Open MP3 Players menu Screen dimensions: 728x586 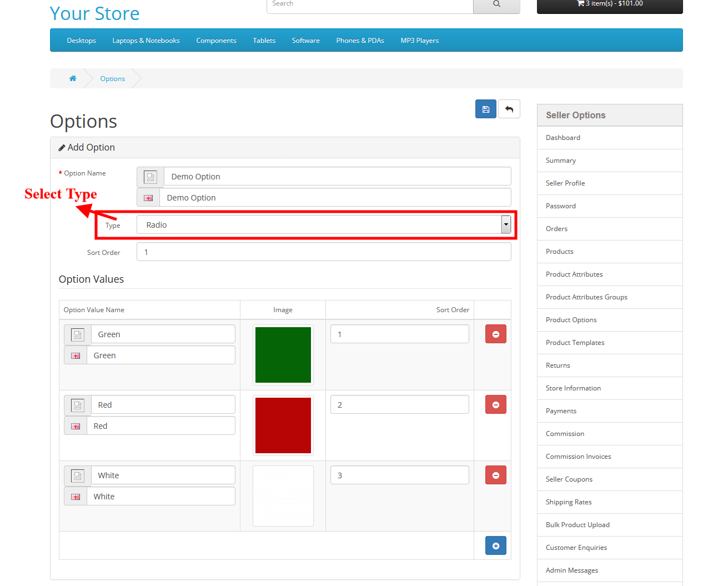(420, 41)
